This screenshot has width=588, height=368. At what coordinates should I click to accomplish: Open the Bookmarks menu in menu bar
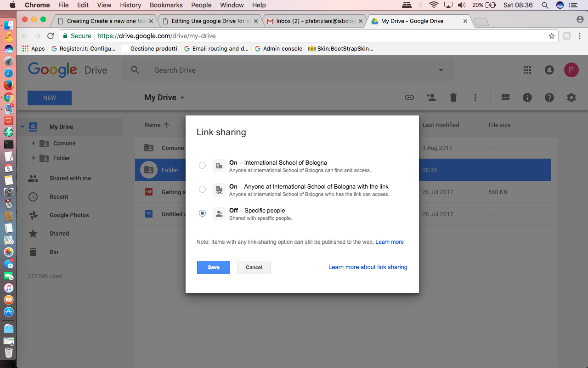click(166, 5)
